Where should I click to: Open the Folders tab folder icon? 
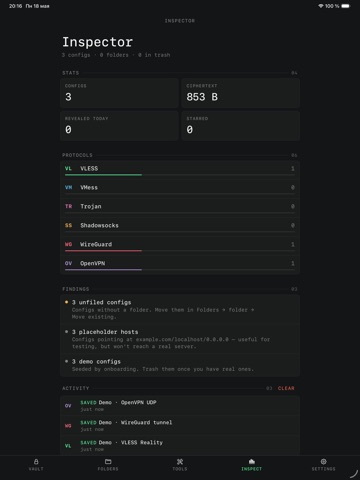(x=108, y=462)
